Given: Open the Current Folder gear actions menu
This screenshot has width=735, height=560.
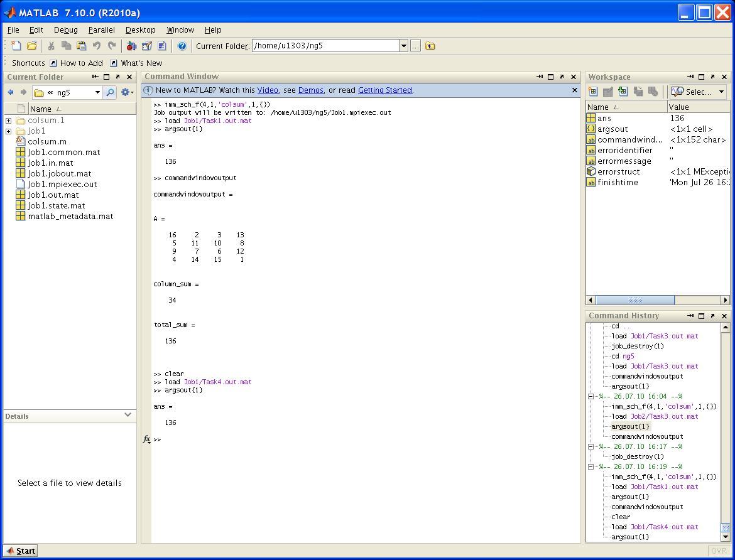Looking at the screenshot, I should coord(127,92).
